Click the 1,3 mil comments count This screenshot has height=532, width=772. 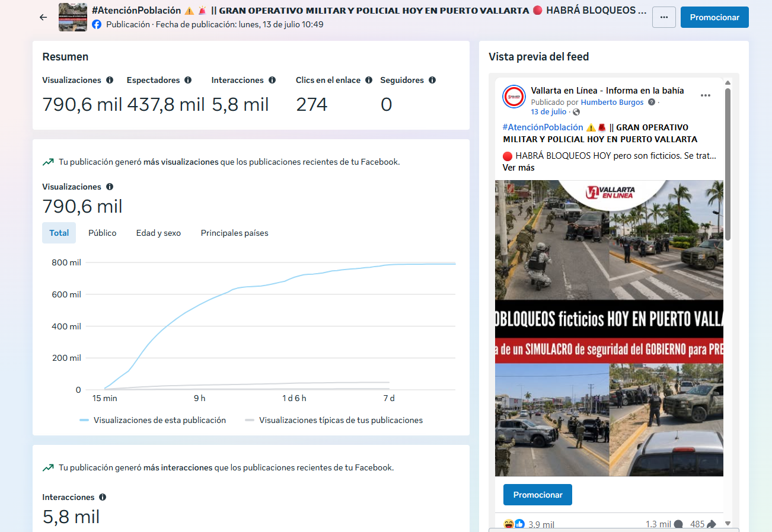pyautogui.click(x=664, y=524)
